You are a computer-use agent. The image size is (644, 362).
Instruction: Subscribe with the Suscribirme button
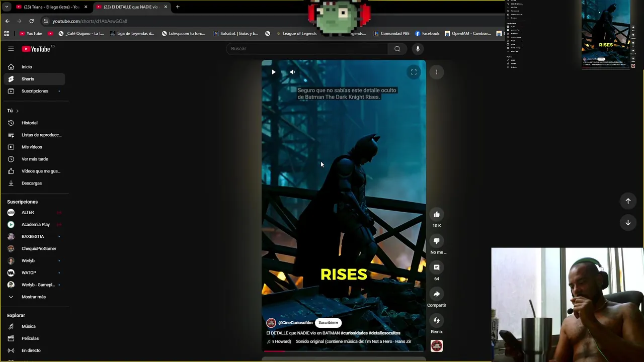tap(328, 323)
